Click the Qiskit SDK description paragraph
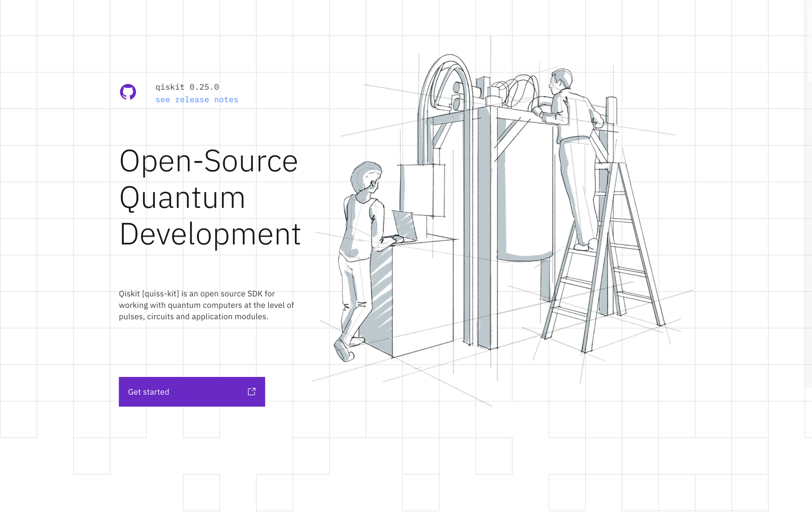This screenshot has height=518, width=812. point(206,305)
